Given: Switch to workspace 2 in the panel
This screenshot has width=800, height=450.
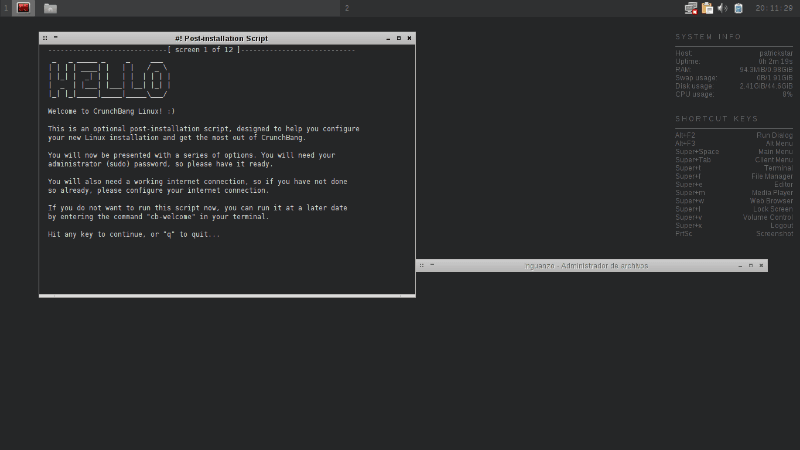Looking at the screenshot, I should 347,8.
